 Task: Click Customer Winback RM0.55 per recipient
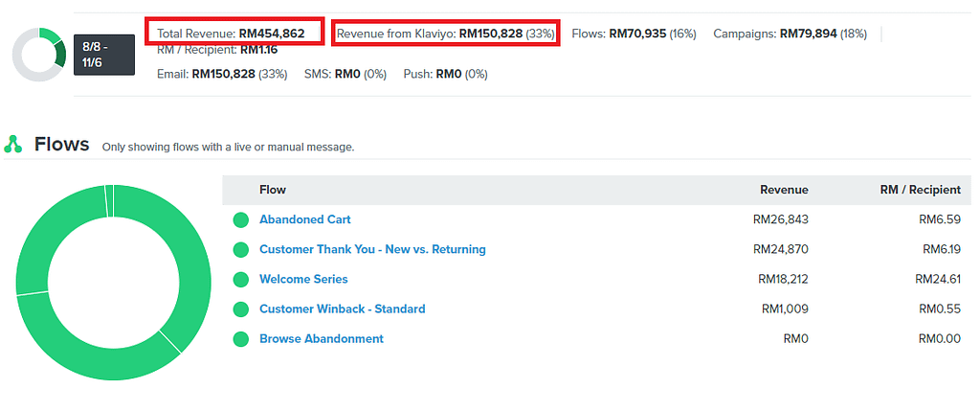pos(940,309)
